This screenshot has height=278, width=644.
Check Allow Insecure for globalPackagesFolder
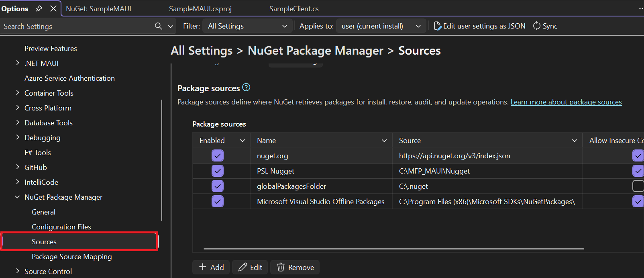pyautogui.click(x=638, y=186)
